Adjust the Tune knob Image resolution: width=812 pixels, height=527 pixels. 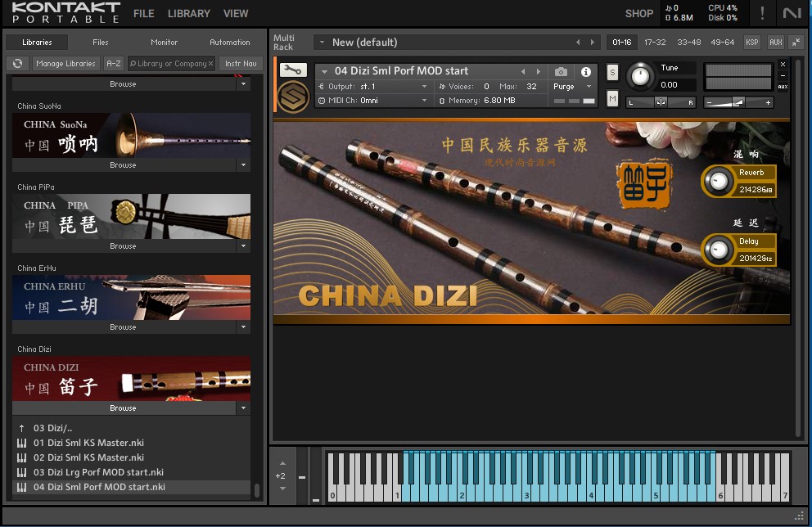tap(641, 76)
